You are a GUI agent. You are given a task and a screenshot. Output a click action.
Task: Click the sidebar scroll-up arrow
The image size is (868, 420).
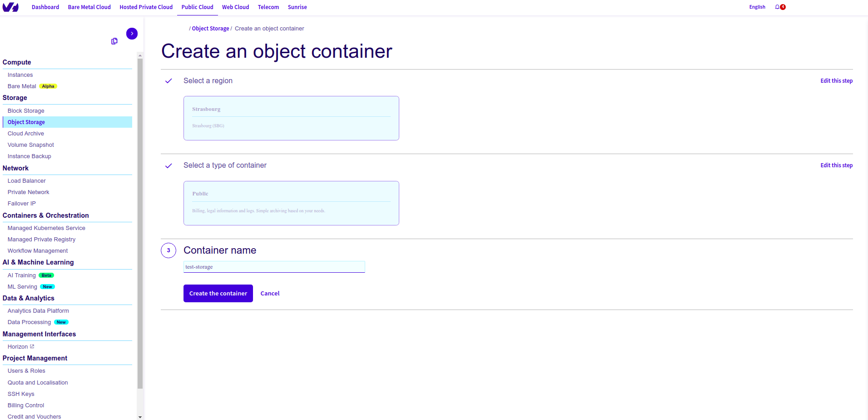[140, 55]
